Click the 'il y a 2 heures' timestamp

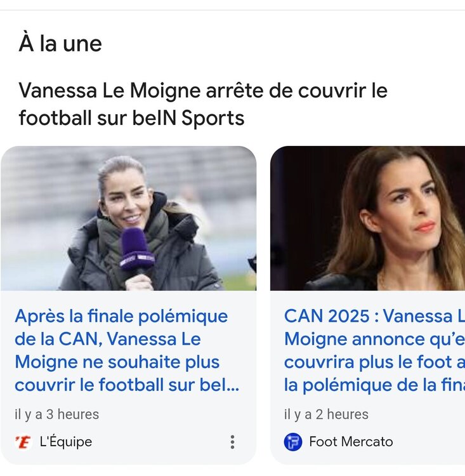tap(326, 414)
